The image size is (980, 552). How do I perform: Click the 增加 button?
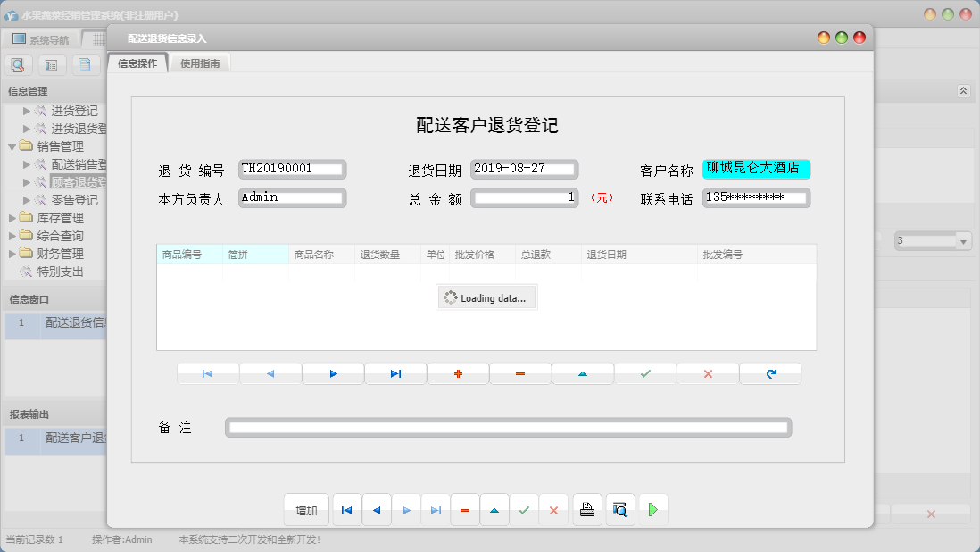(x=306, y=509)
